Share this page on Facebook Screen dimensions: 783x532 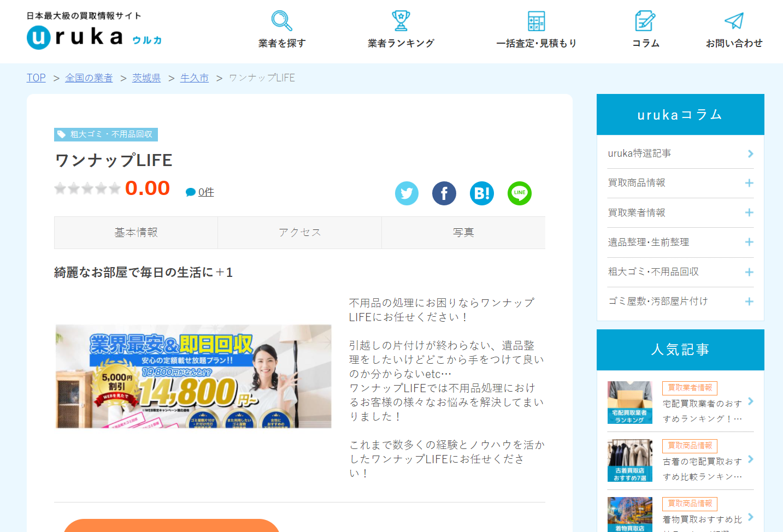coord(444,193)
